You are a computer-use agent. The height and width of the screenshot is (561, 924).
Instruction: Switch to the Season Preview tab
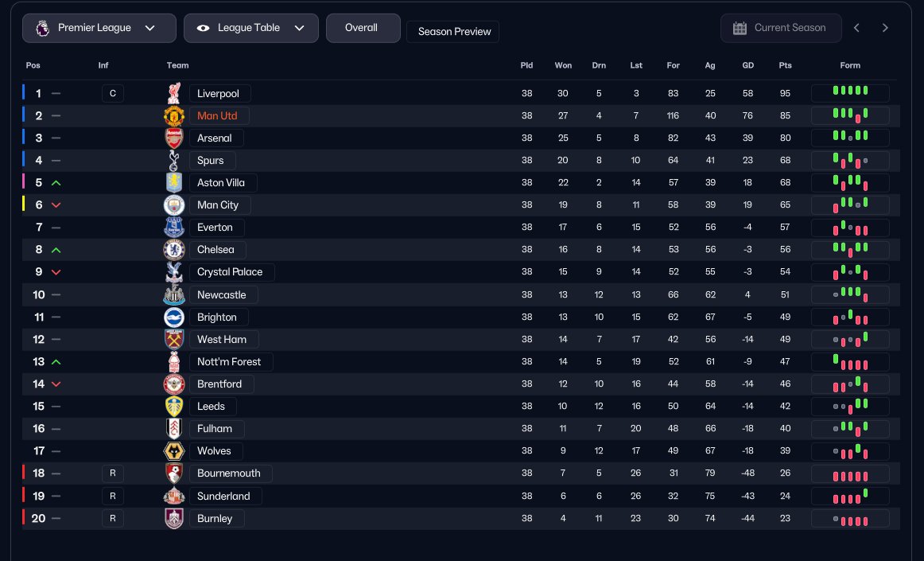453,32
